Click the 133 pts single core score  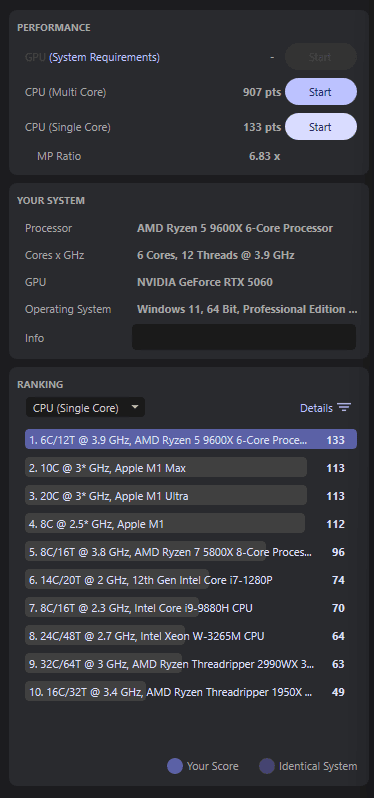click(x=262, y=127)
